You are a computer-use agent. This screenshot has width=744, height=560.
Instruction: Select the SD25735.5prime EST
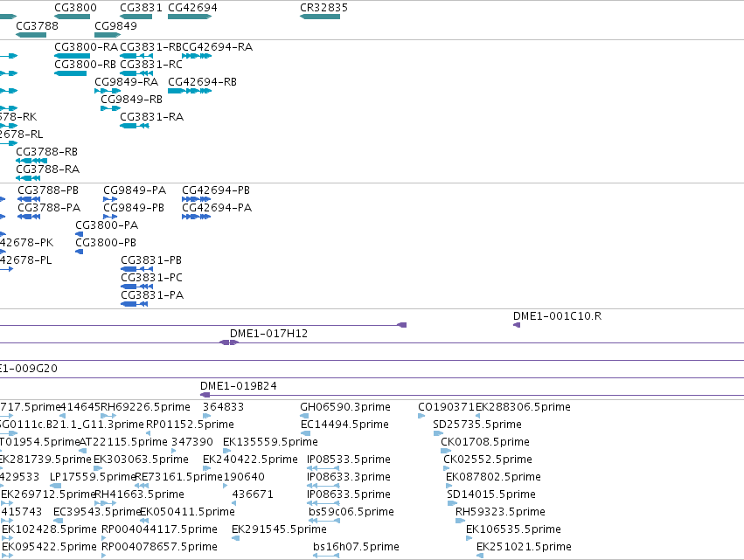(438, 433)
